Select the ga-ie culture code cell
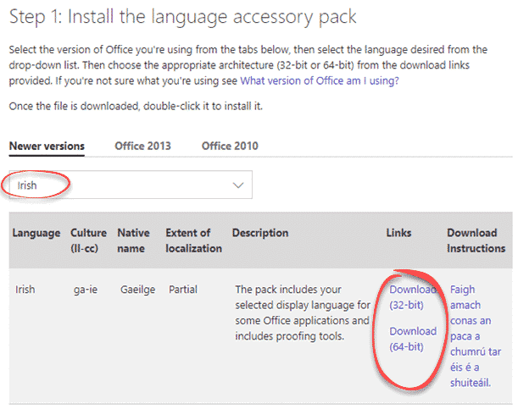The height and width of the screenshot is (420, 529). pos(88,290)
